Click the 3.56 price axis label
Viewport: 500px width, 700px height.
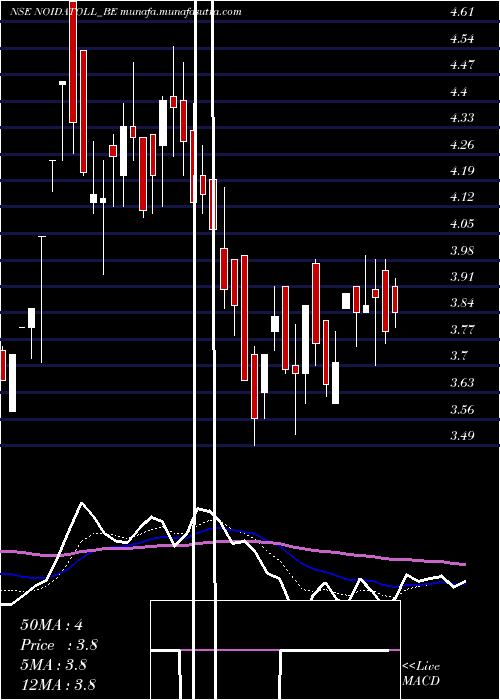[462, 409]
